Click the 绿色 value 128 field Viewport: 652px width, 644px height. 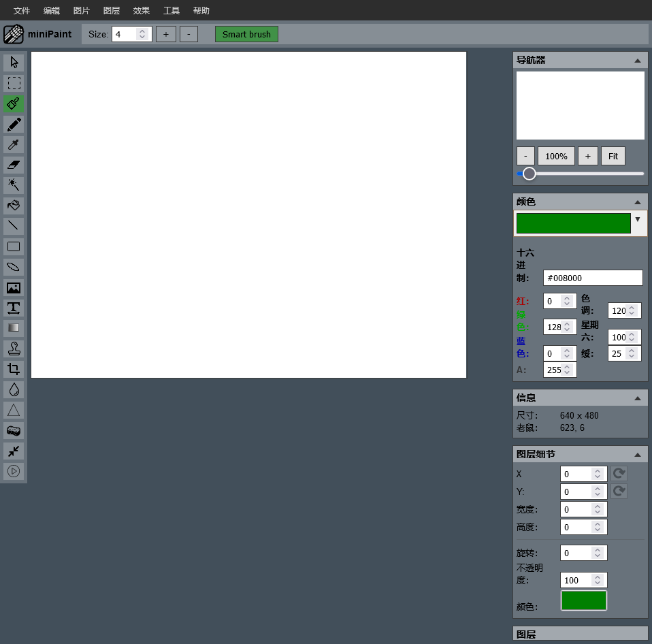[560, 327]
